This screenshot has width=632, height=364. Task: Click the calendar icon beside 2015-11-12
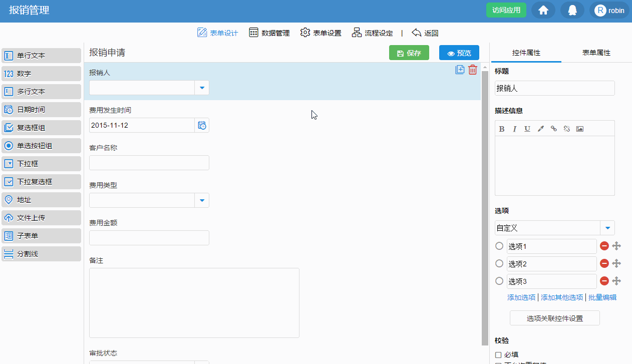(x=202, y=125)
